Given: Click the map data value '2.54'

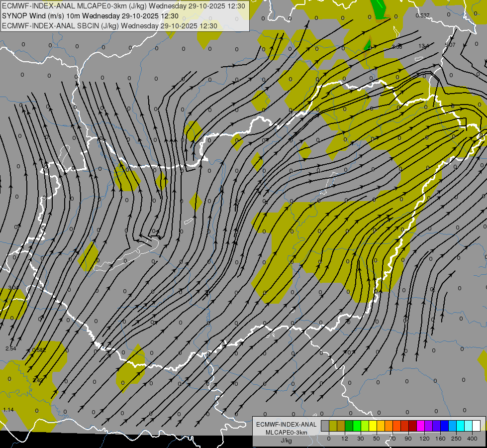Looking at the screenshot, I should pos(11,348).
